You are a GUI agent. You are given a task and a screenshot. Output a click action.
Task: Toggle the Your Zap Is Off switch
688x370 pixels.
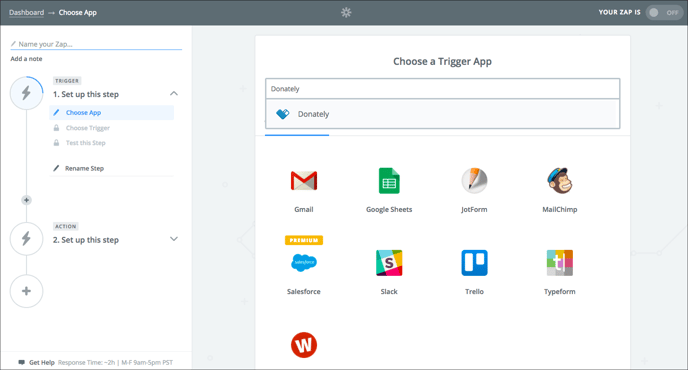[x=664, y=13]
